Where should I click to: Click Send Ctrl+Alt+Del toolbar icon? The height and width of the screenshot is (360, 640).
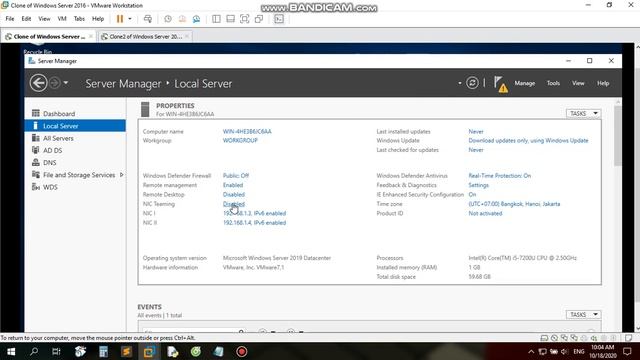148,19
